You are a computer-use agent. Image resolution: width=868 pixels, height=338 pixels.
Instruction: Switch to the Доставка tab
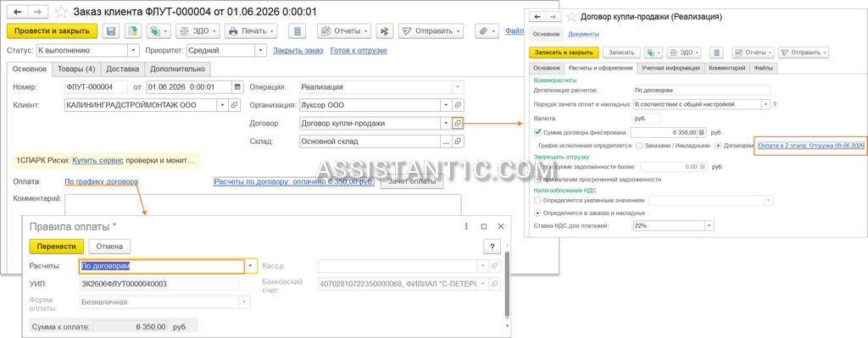pyautogui.click(x=123, y=69)
